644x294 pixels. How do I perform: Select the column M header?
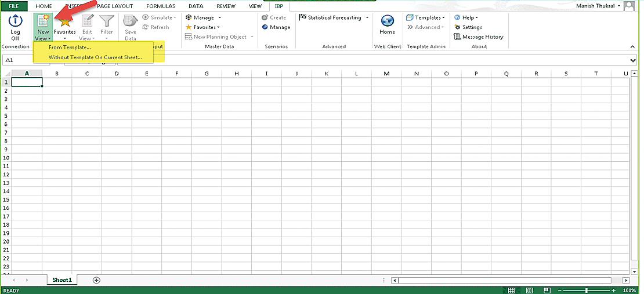tap(386, 74)
